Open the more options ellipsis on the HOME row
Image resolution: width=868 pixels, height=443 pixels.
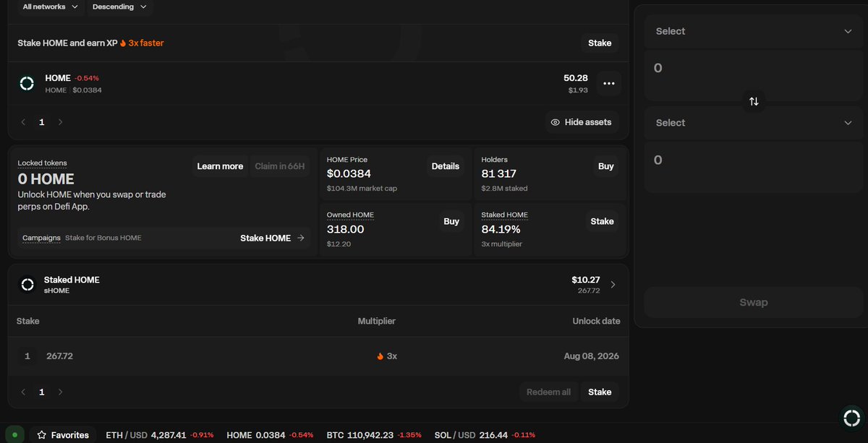[609, 84]
